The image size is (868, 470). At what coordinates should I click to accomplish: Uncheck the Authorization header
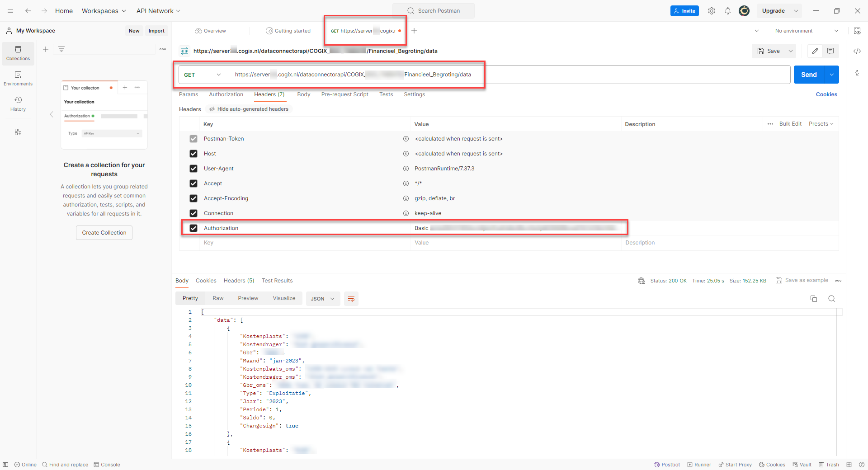pyautogui.click(x=193, y=228)
